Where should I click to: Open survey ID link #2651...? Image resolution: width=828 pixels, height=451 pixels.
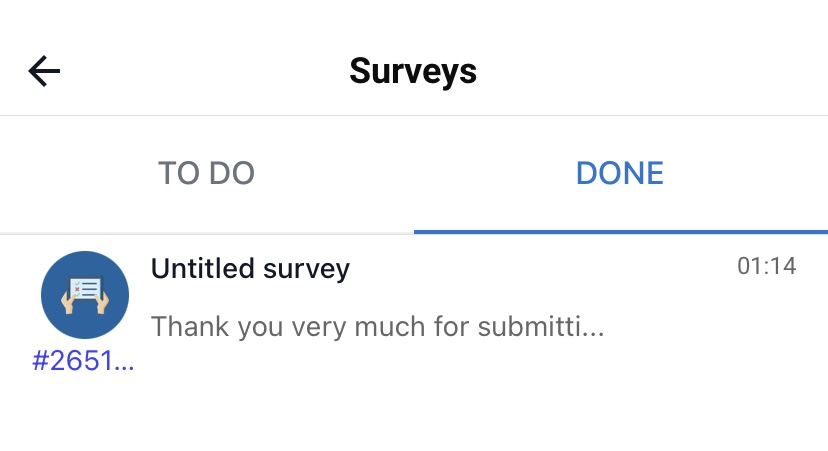pos(83,361)
